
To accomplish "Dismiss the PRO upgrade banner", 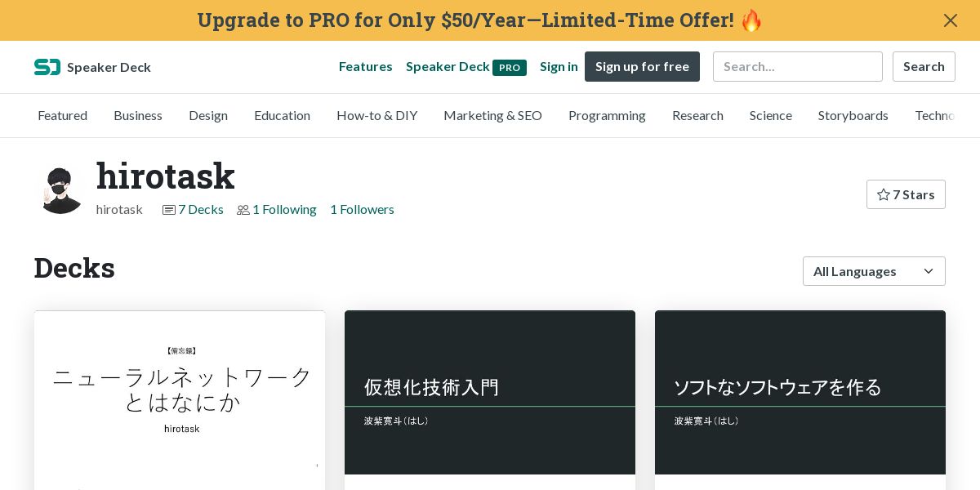I will click(950, 20).
